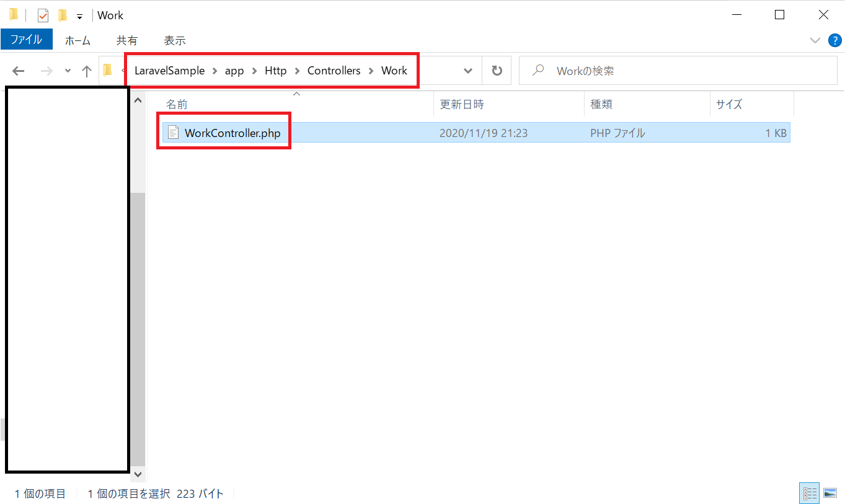The width and height of the screenshot is (845, 504).
Task: Click the Forward navigation arrow
Action: 46,71
